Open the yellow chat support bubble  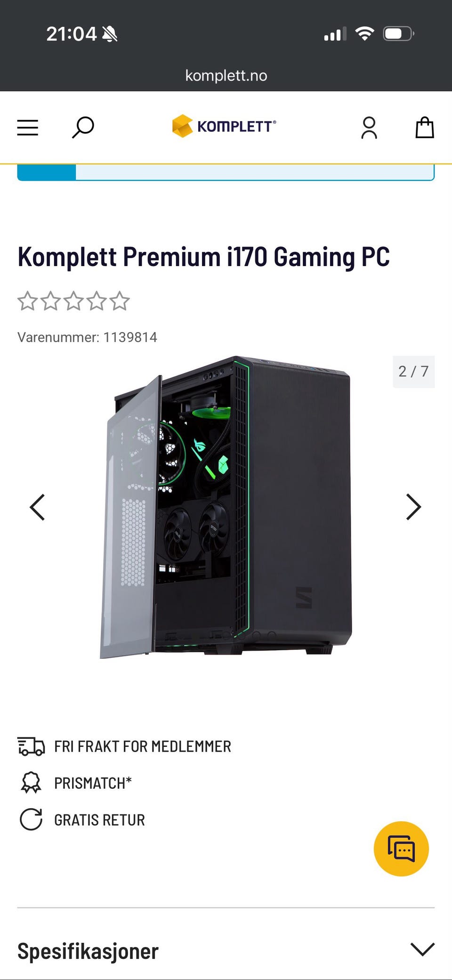point(401,849)
